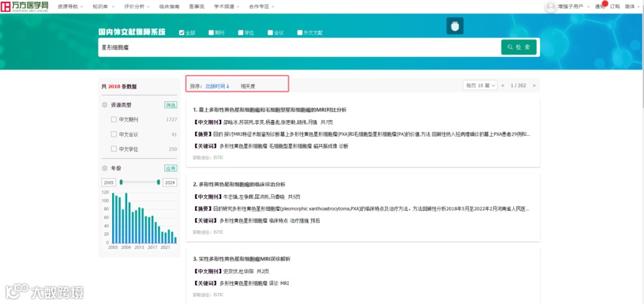Screen dimensions: 644x304
Task: Open the 每页 10 篇 page-size dropdown
Action: pos(480,85)
